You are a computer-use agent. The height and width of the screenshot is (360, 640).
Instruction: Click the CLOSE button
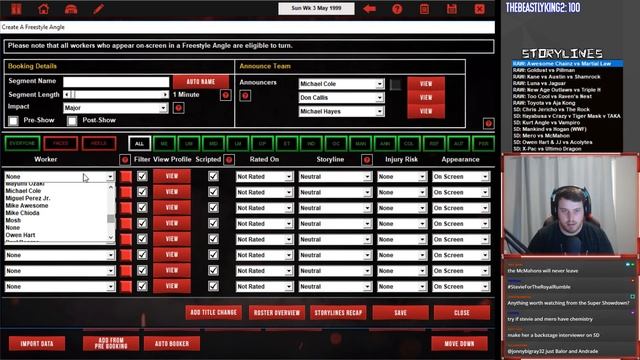pyautogui.click(x=462, y=312)
